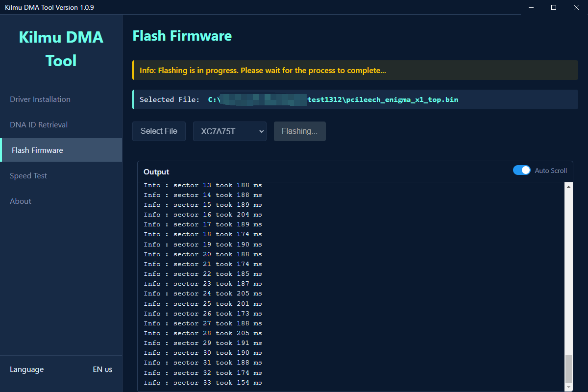
Task: Click log line sector 26 took 173 ms
Action: point(203,314)
